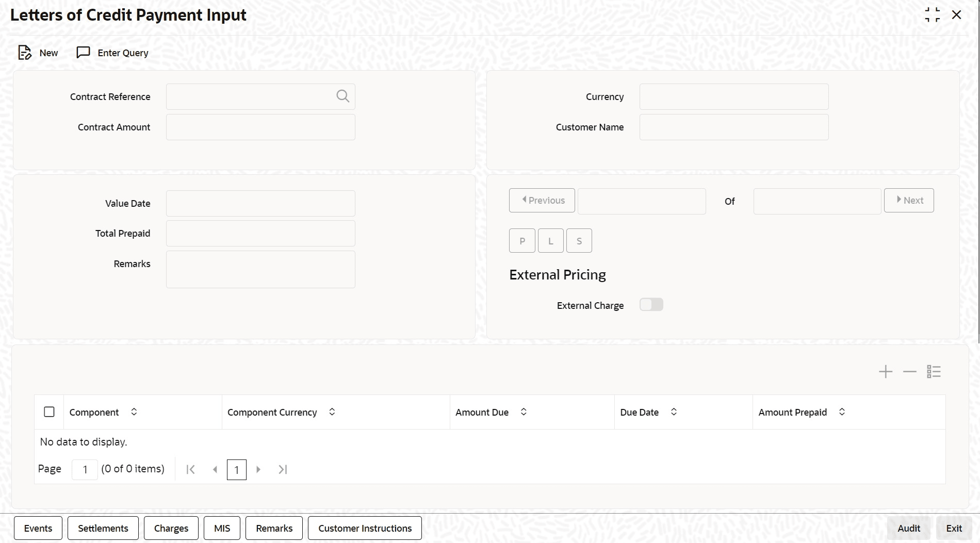Click the Enter Query speech-bubble icon

(83, 53)
